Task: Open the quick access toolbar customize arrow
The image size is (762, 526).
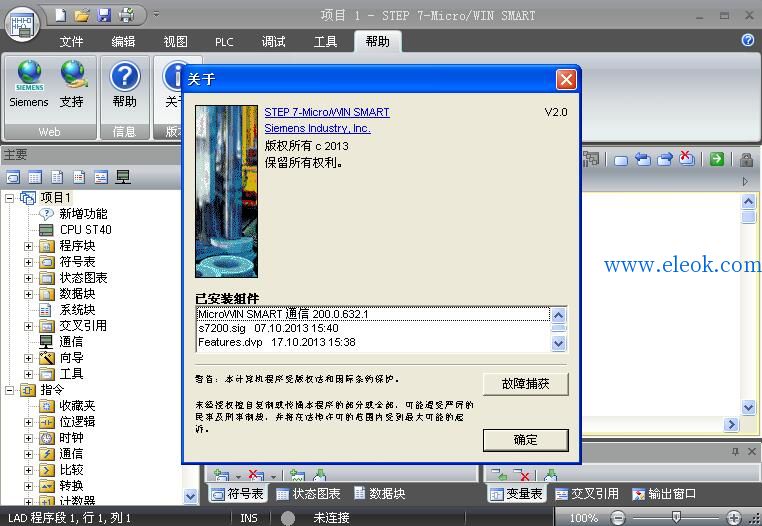Action: click(156, 14)
